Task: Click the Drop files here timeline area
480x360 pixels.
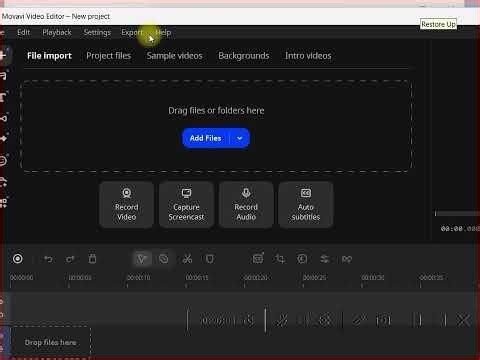Action: [x=50, y=342]
